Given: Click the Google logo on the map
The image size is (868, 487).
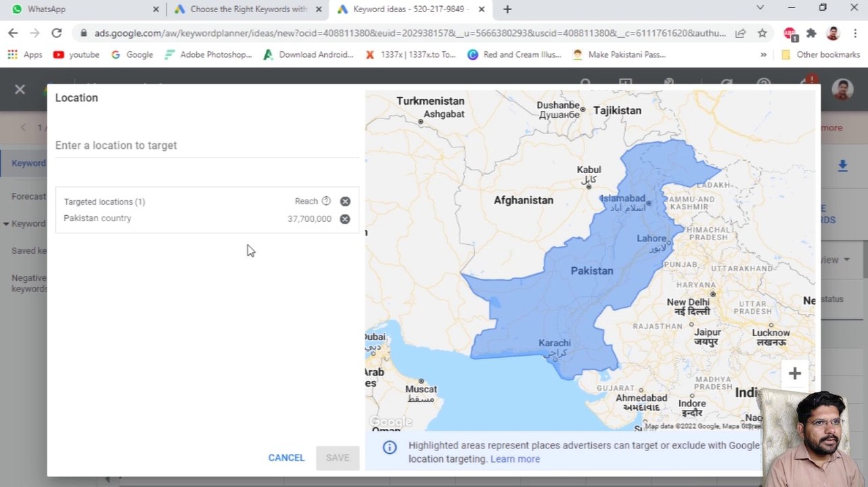Looking at the screenshot, I should (391, 422).
